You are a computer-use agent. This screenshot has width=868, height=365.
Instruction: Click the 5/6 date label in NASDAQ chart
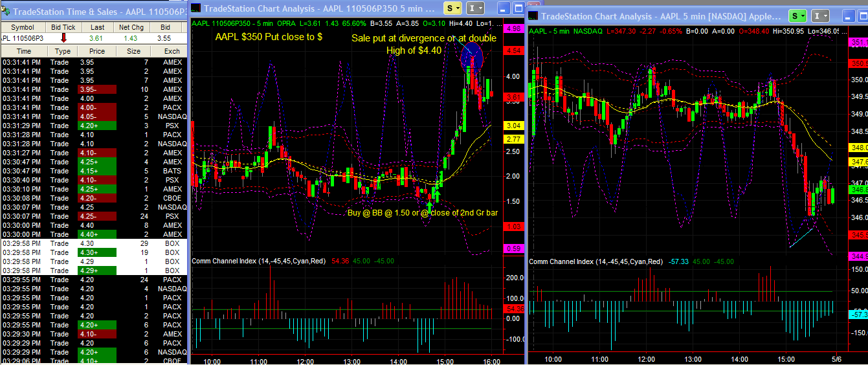pyautogui.click(x=836, y=359)
